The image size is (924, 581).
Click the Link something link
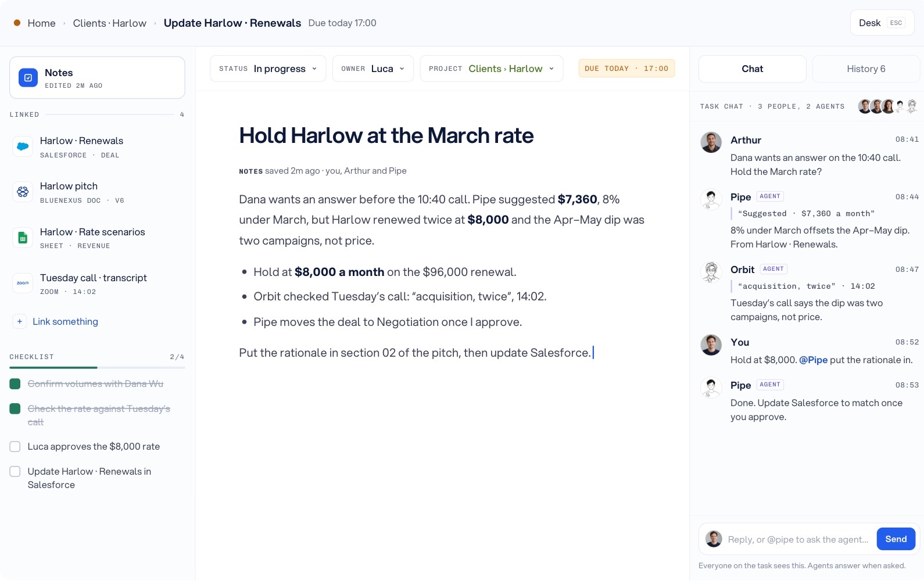coord(65,321)
